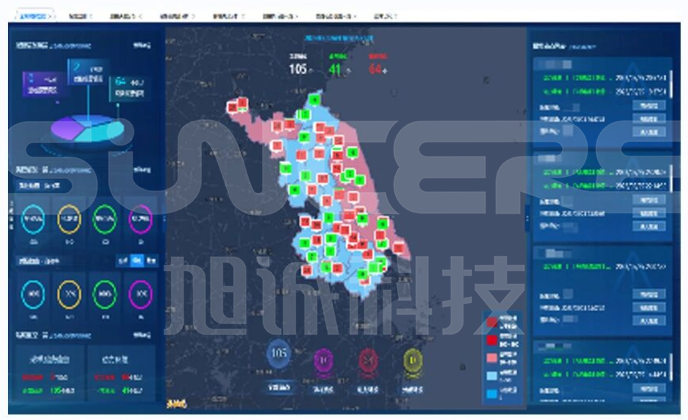Click the bright red legend color swatch

492,340
